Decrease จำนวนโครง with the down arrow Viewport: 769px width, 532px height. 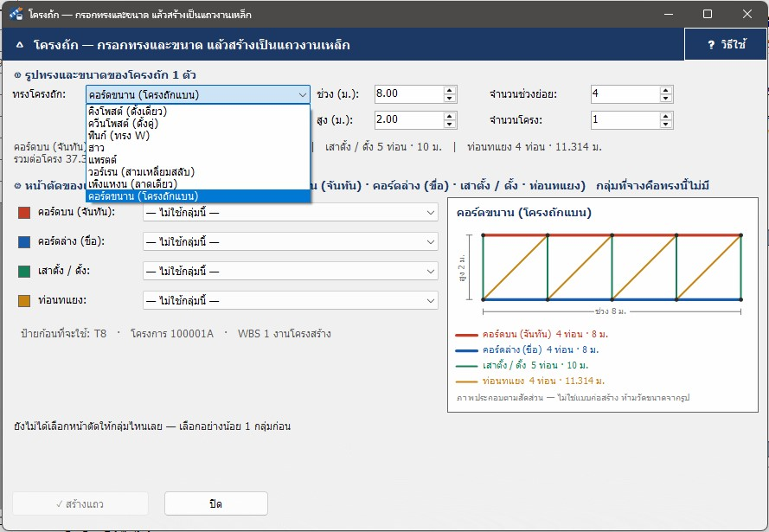click(x=666, y=124)
